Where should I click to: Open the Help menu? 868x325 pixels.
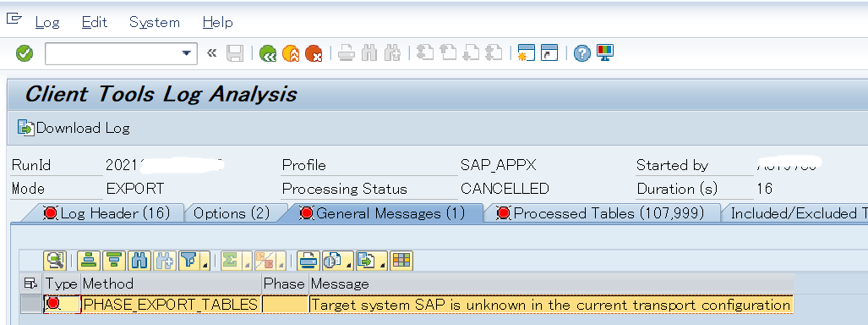(x=217, y=23)
